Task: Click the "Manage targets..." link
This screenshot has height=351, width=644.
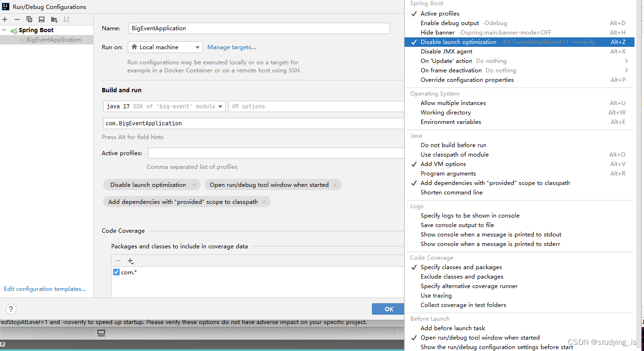Action: pos(231,47)
